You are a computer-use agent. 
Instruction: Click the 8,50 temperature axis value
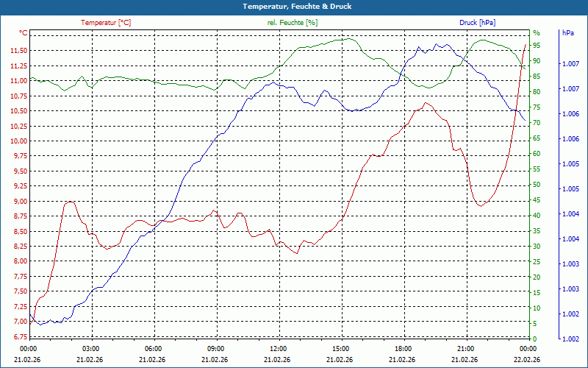click(21, 231)
